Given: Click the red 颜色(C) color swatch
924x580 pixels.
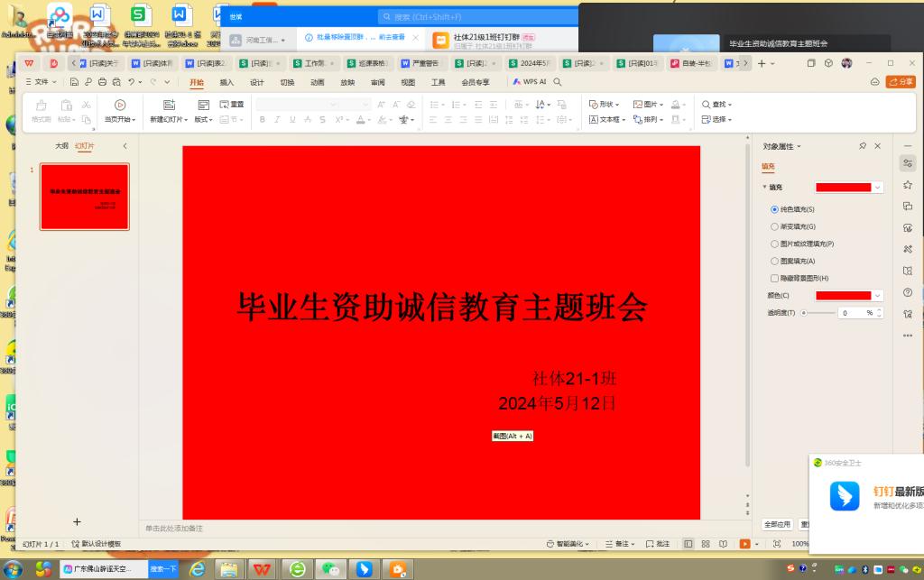Looking at the screenshot, I should point(844,296).
